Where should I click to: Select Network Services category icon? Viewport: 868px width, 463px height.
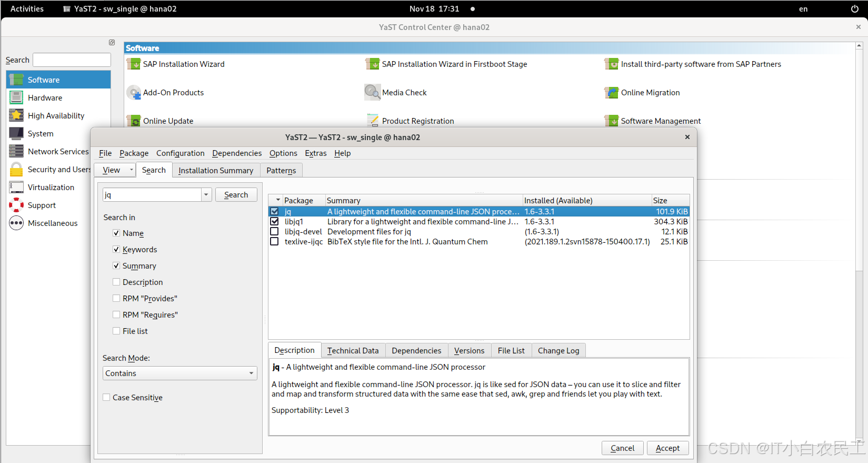16,151
